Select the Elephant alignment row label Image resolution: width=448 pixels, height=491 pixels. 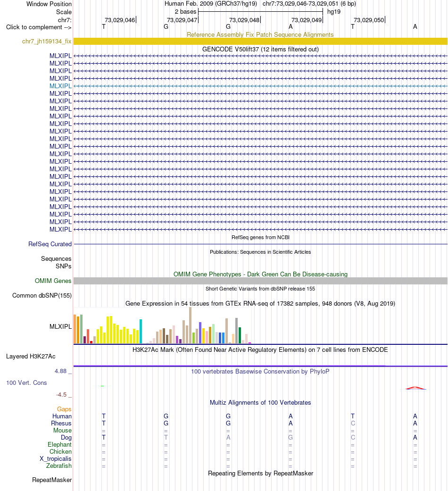(59, 445)
